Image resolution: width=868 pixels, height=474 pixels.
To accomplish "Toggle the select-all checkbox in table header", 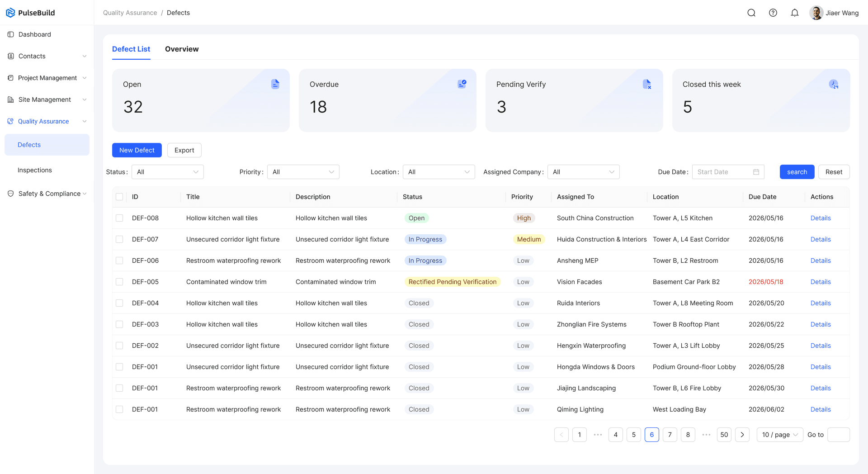I will pyautogui.click(x=119, y=197).
